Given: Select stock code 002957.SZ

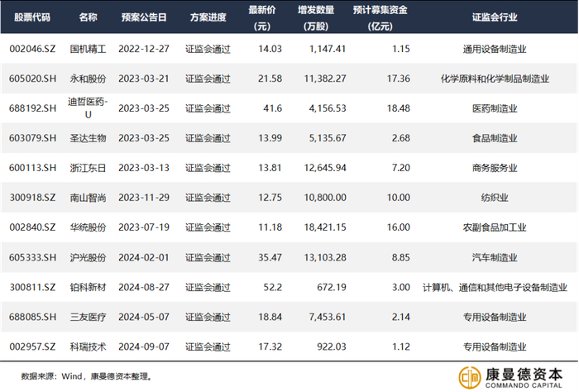Looking at the screenshot, I should click(32, 347).
